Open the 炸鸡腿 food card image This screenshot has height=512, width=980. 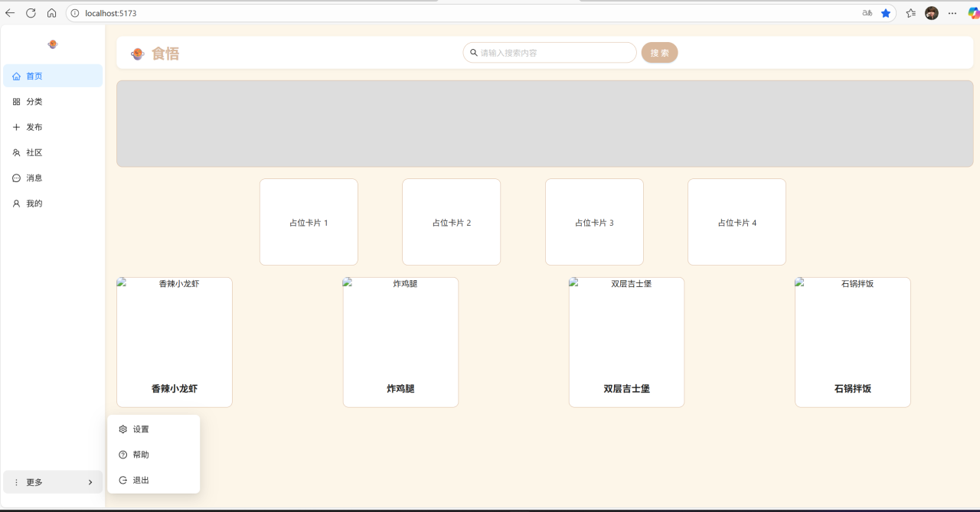tap(400, 324)
